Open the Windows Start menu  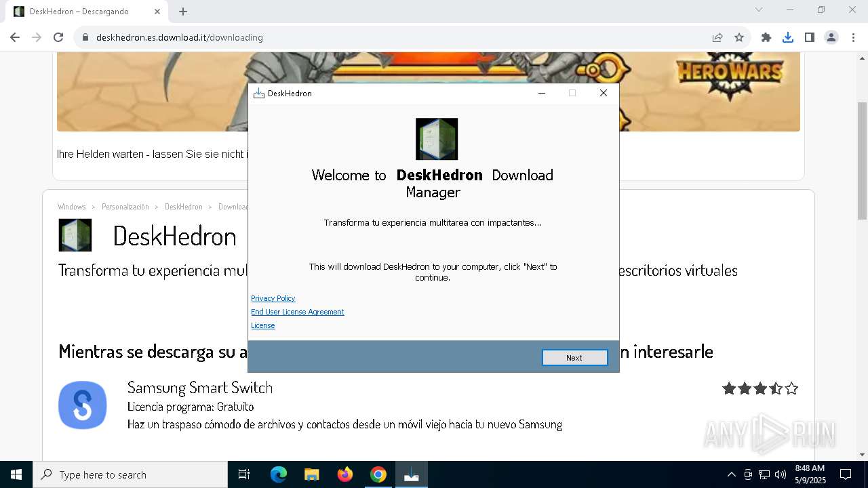point(16,474)
